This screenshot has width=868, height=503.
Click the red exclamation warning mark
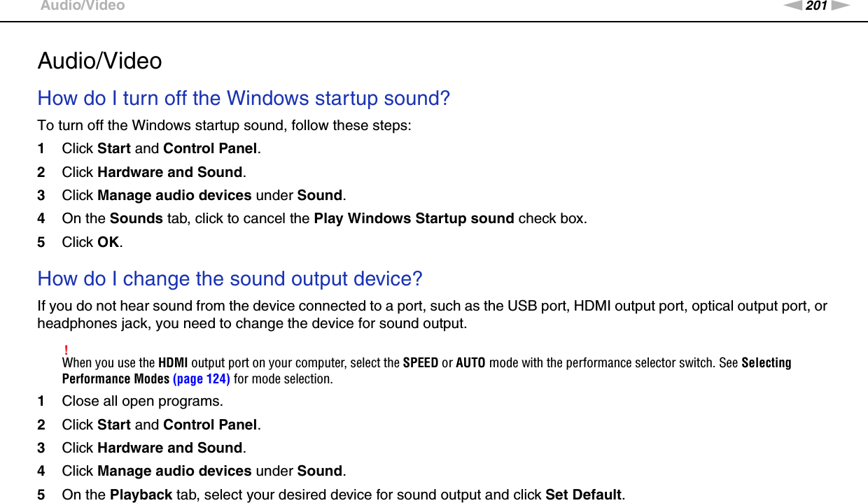(65, 350)
